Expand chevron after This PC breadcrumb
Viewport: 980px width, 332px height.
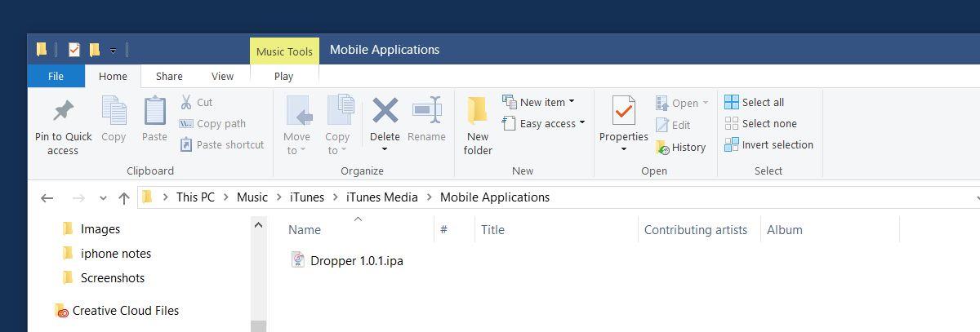point(226,197)
